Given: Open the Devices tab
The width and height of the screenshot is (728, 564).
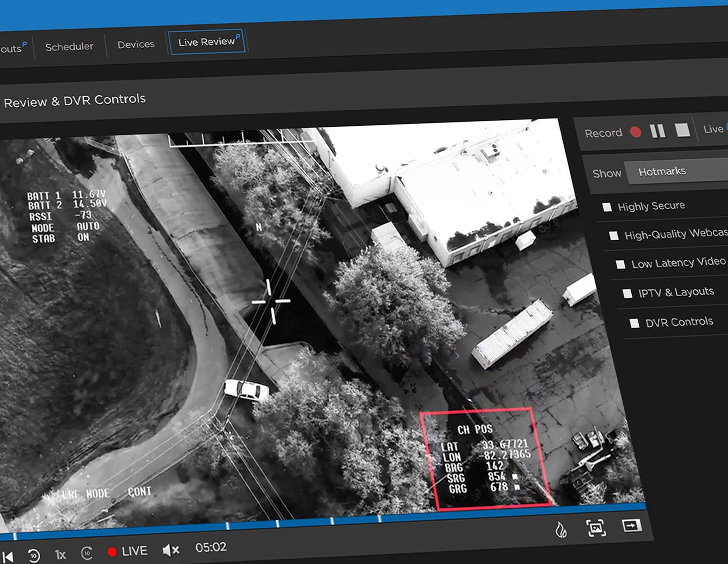Looking at the screenshot, I should coord(136,44).
